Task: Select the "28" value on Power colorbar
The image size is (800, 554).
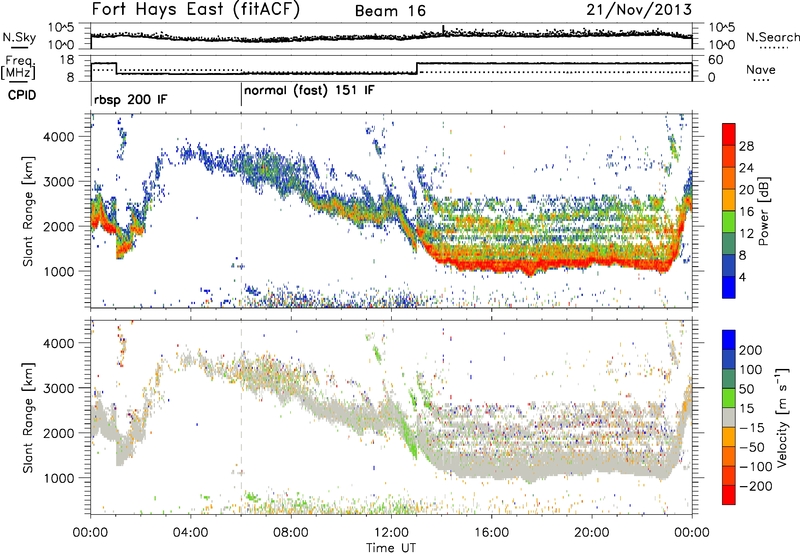Action: pos(746,146)
